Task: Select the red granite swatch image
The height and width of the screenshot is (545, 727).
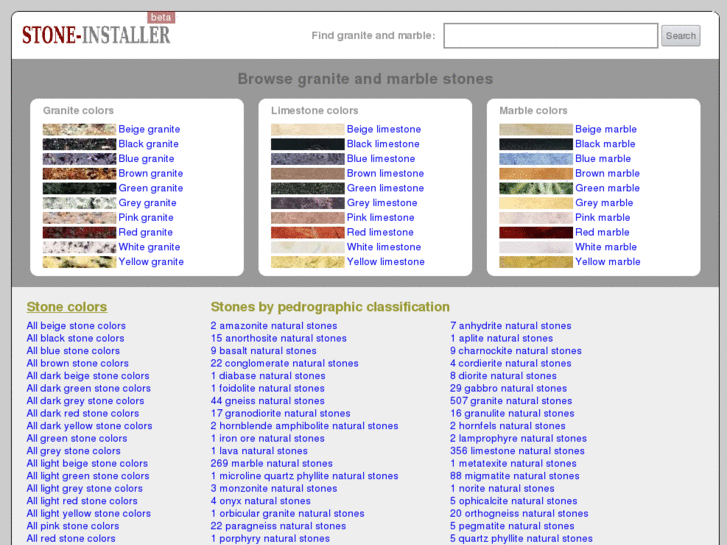Action: pos(79,232)
